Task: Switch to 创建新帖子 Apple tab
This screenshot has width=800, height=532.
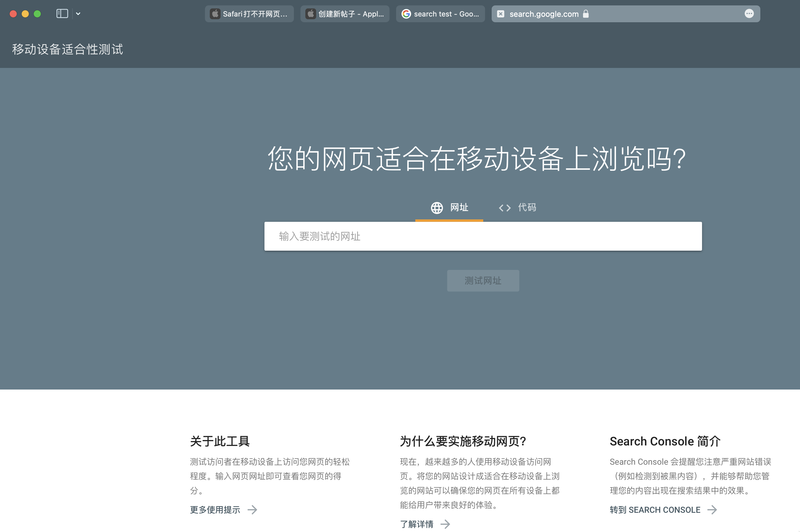Action: coord(345,14)
